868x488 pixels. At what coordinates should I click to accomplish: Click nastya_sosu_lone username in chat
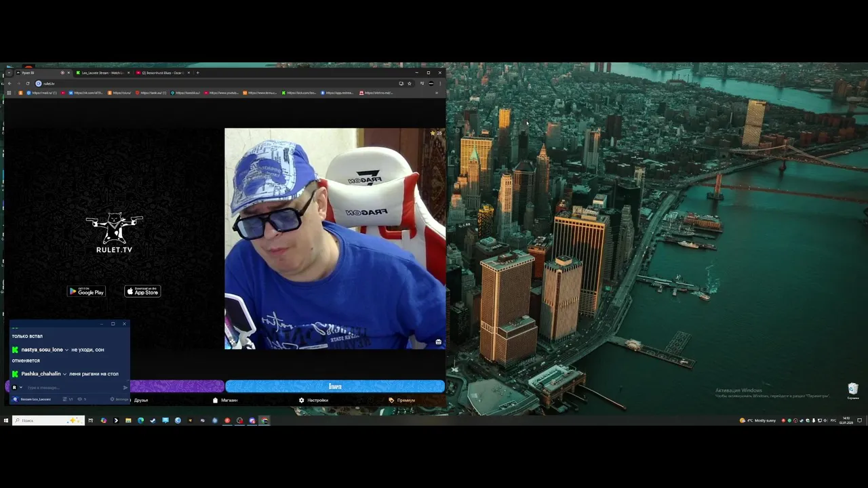[x=42, y=350]
